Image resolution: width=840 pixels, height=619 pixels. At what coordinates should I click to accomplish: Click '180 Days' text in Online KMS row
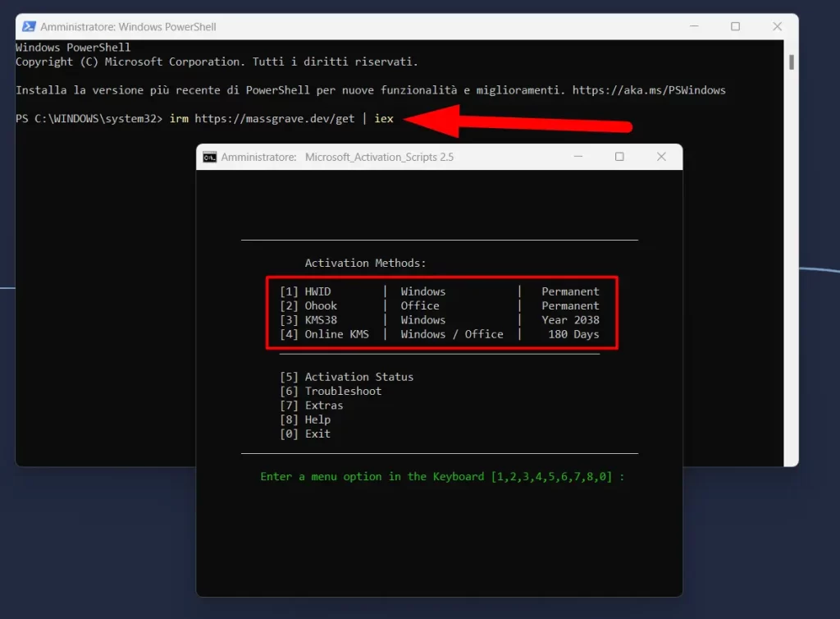(573, 334)
